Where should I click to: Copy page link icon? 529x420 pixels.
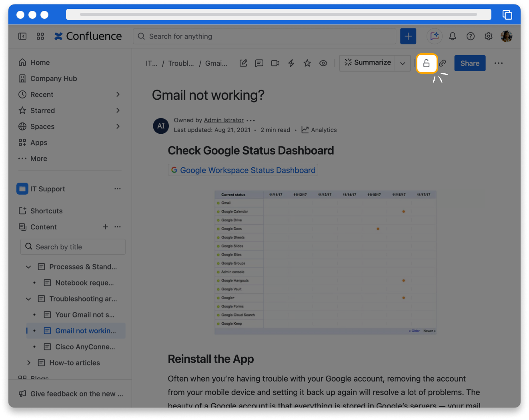click(443, 63)
